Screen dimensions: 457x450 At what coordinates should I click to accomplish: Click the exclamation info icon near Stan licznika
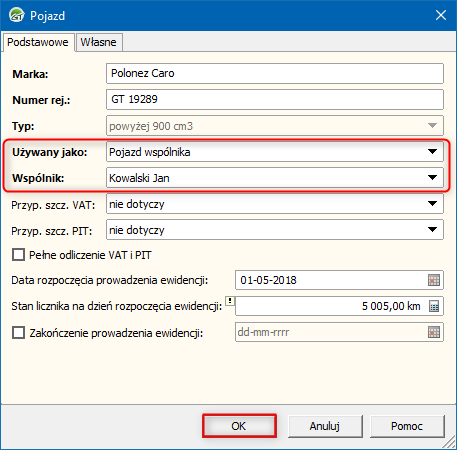coord(230,301)
